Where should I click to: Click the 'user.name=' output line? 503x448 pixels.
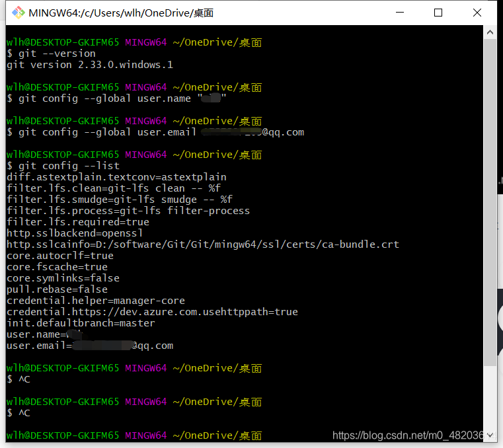pyautogui.click(x=45, y=334)
